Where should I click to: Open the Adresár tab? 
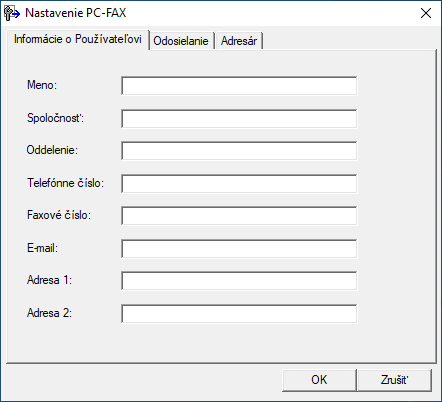click(239, 41)
